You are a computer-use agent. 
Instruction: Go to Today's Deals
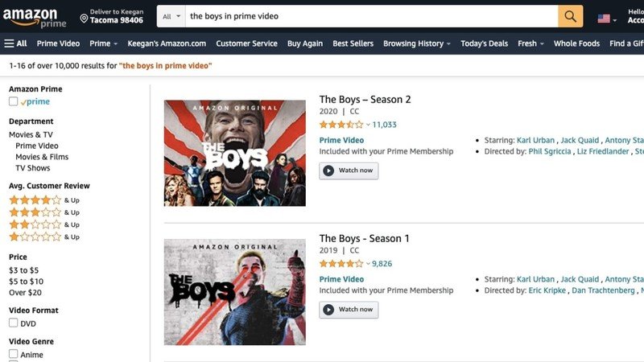tap(484, 43)
